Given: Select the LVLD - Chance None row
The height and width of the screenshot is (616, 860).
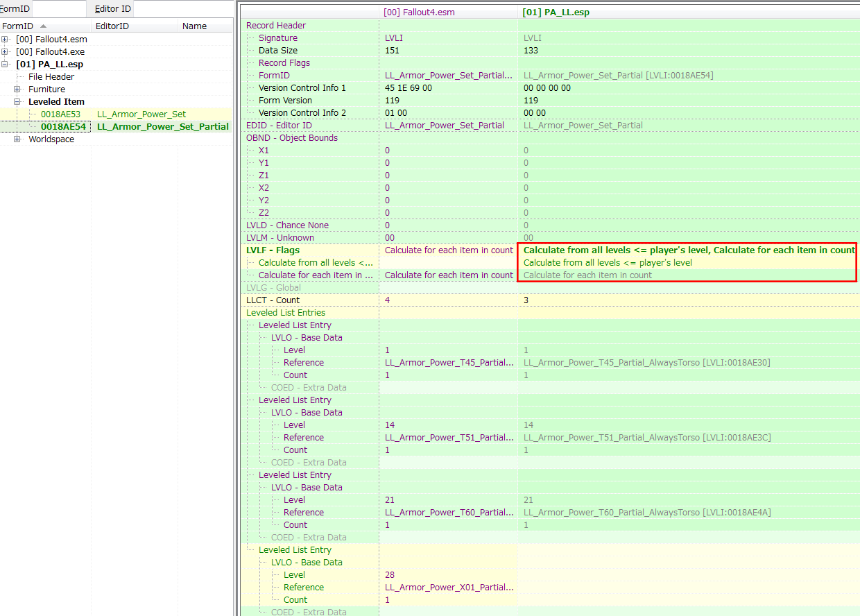Looking at the screenshot, I should tap(287, 225).
